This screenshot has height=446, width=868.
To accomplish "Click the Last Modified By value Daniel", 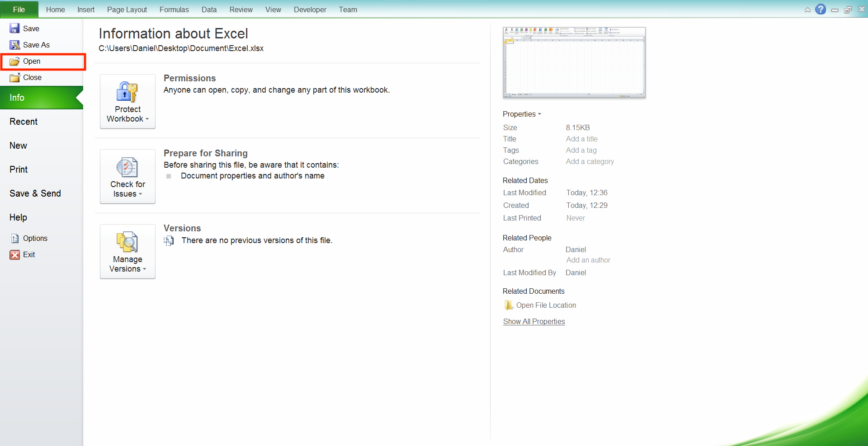I will pyautogui.click(x=576, y=272).
